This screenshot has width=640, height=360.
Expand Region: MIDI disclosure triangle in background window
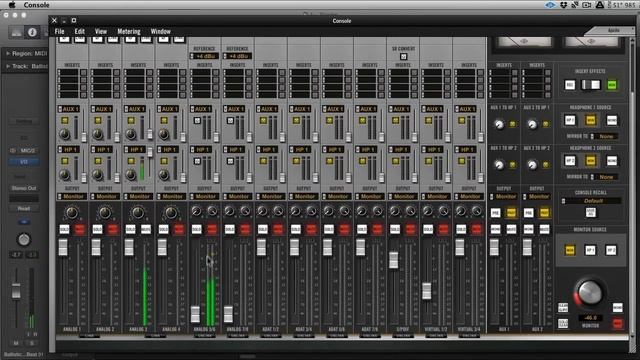click(8, 53)
